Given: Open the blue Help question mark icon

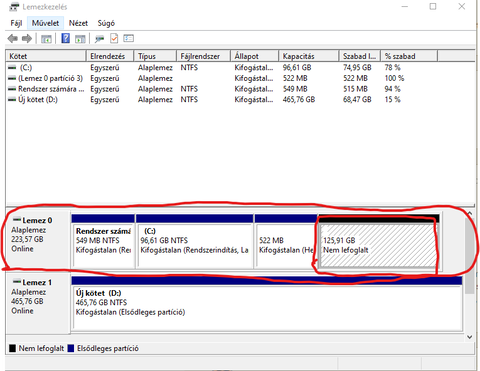Looking at the screenshot, I should point(66,38).
